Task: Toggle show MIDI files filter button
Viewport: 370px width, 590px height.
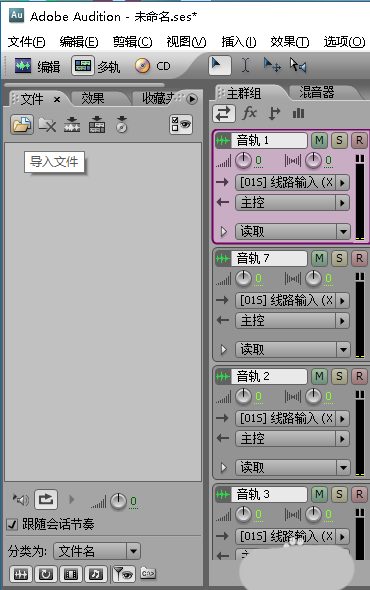Action: point(96,574)
